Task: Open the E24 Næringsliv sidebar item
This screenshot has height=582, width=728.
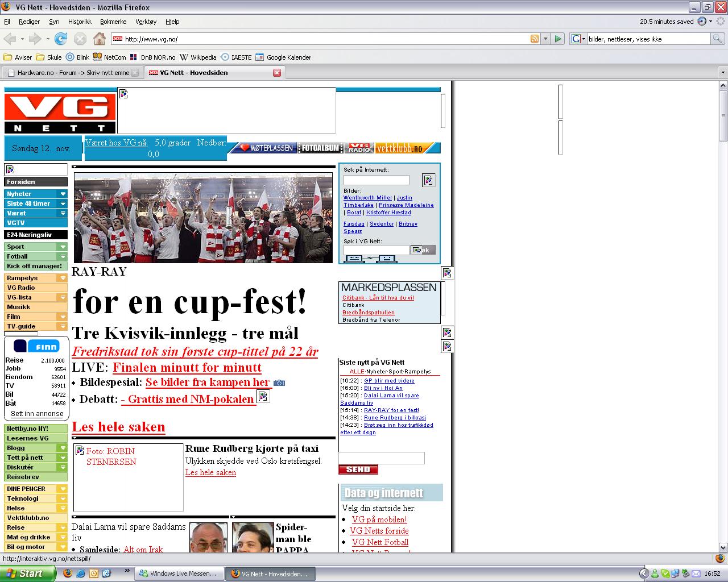Action: coord(36,235)
